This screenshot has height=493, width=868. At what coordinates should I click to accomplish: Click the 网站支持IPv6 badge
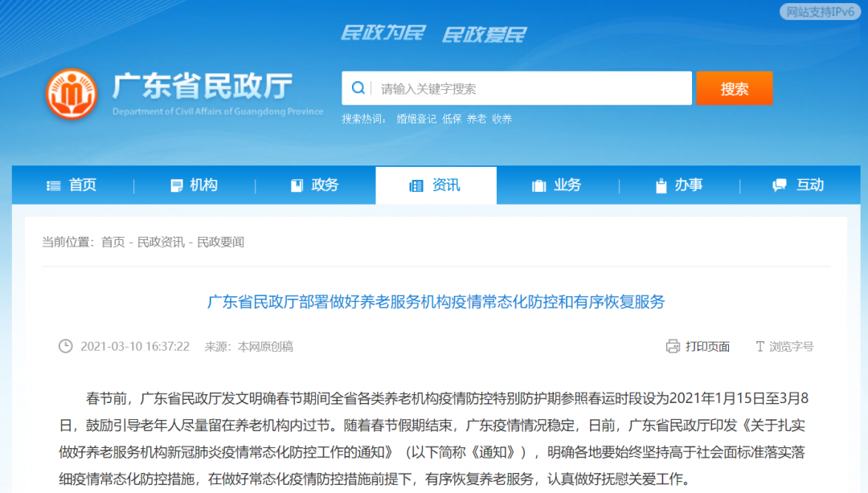(x=820, y=12)
